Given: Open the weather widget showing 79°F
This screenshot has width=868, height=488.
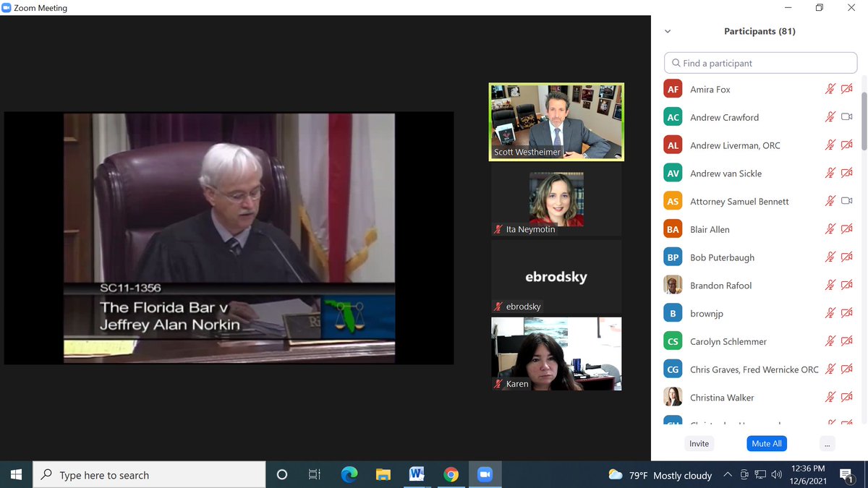Looking at the screenshot, I should 660,475.
